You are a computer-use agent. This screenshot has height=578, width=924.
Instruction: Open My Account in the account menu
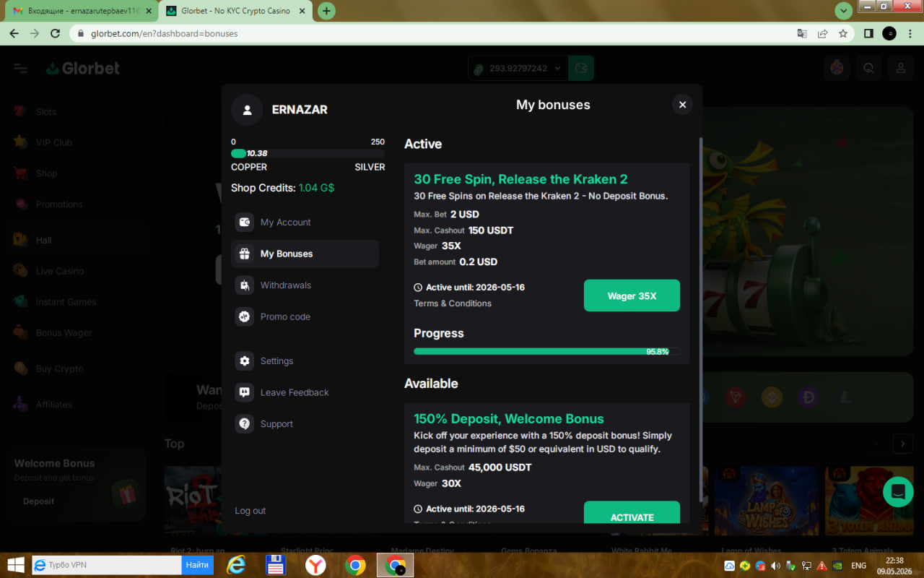pyautogui.click(x=305, y=223)
